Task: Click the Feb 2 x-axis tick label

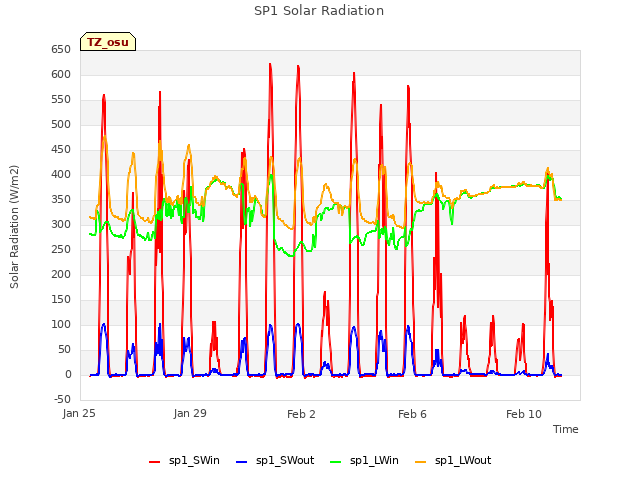Action: tap(301, 414)
